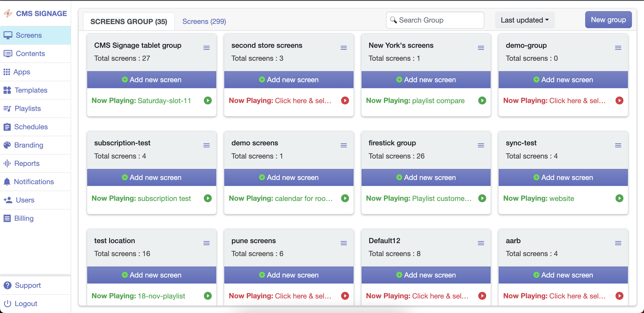Viewport: 644px width, 313px height.
Task: Click Logout in the sidebar
Action: pos(26,303)
